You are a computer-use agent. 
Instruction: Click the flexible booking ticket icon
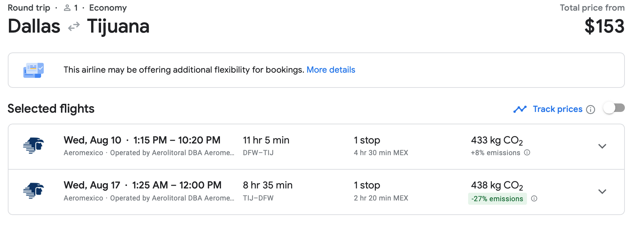(x=33, y=70)
